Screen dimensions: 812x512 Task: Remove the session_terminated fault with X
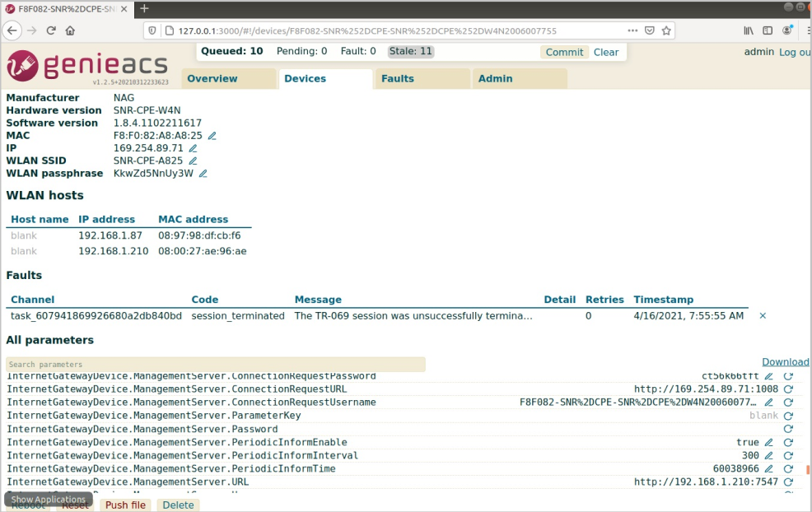tap(763, 316)
